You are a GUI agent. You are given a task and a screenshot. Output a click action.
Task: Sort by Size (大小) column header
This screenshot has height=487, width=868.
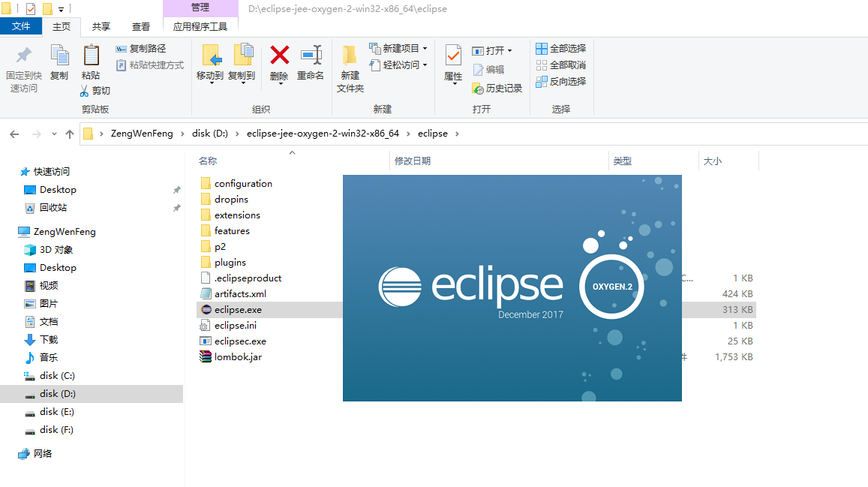(x=713, y=161)
